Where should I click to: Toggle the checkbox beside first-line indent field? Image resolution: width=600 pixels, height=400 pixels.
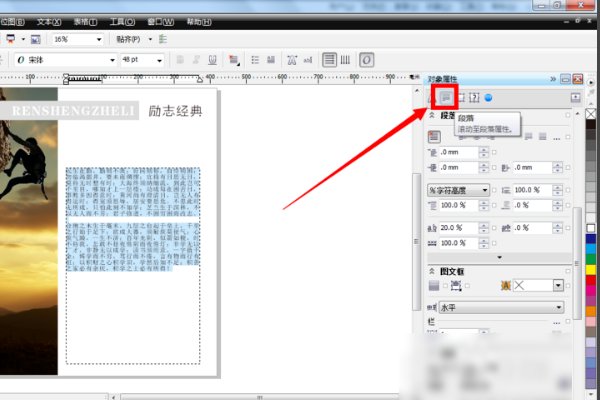click(494, 152)
